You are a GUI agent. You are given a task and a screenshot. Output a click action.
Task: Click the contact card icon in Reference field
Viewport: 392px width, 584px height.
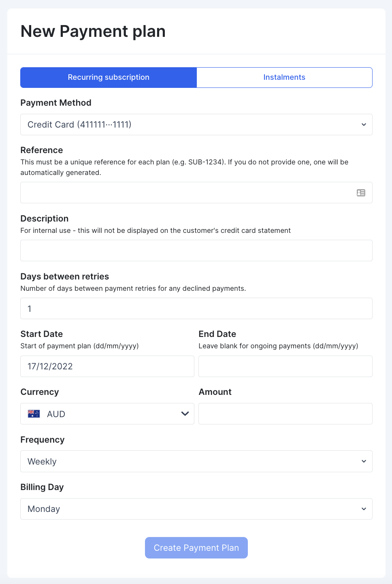[x=361, y=193]
